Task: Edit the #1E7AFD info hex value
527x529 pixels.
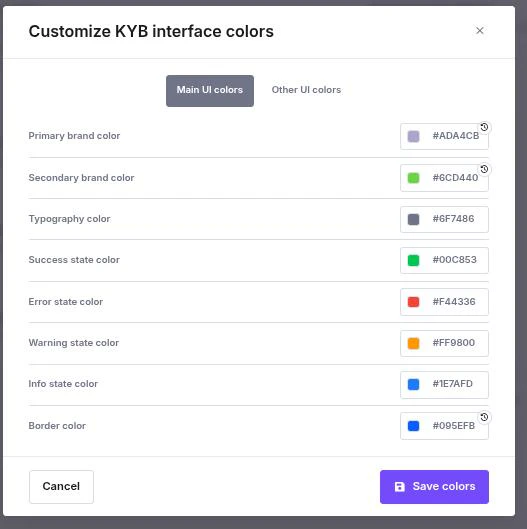Action: [x=452, y=384]
